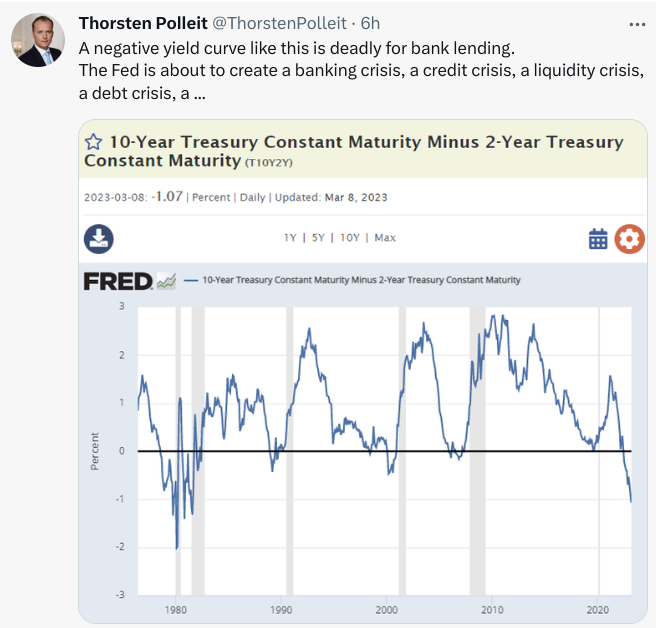The height and width of the screenshot is (628, 656).
Task: Click the 2020 label on the x-axis
Action: [598, 608]
